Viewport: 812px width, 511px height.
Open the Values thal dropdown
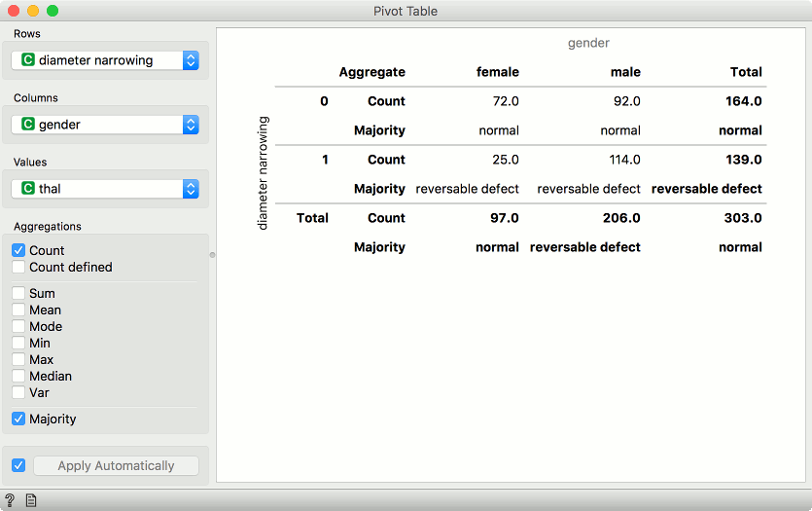pyautogui.click(x=105, y=189)
